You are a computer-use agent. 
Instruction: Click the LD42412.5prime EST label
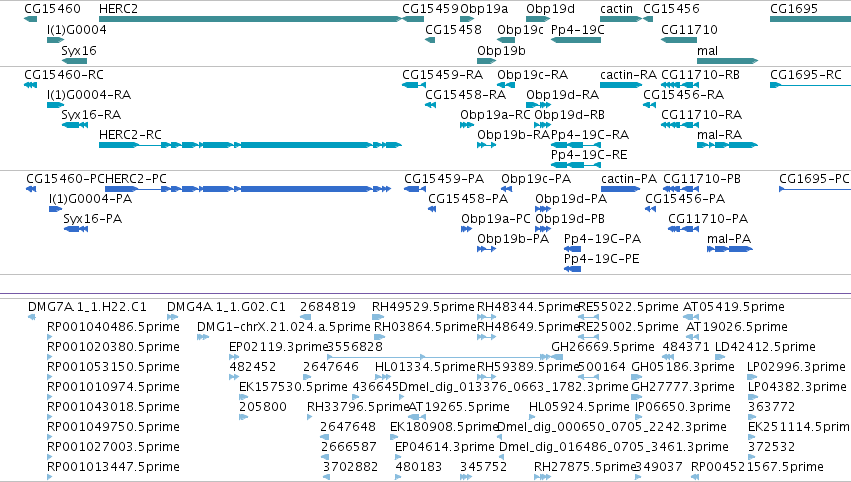765,347
